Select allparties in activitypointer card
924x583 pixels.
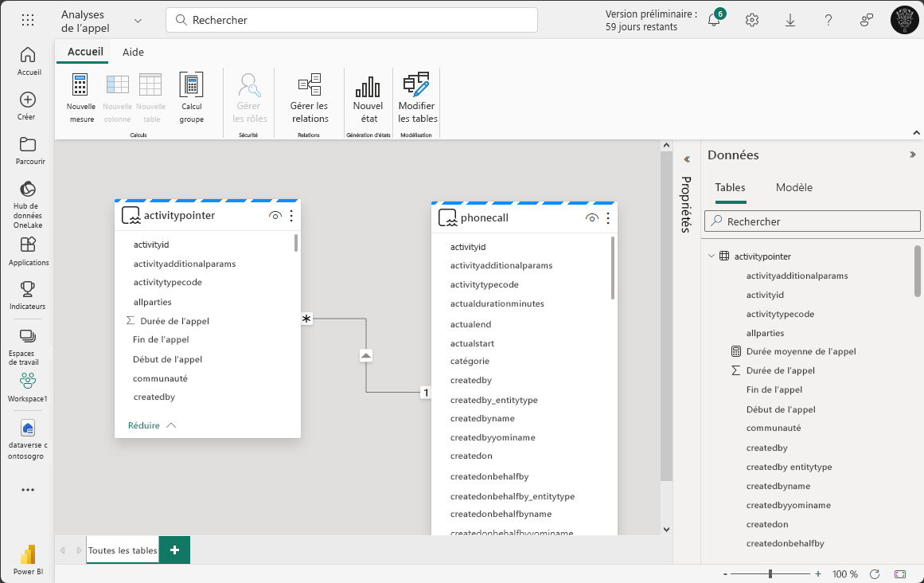pyautogui.click(x=152, y=302)
